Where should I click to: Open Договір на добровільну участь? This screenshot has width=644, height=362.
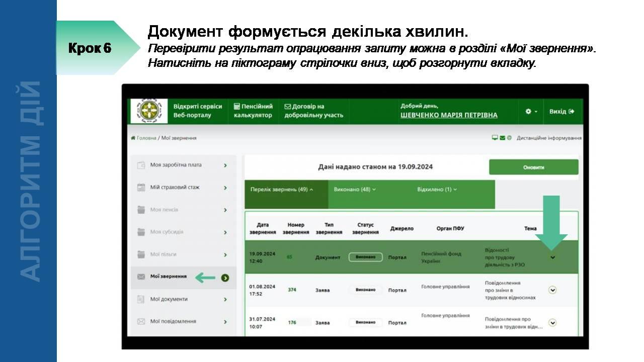pyautogui.click(x=313, y=111)
